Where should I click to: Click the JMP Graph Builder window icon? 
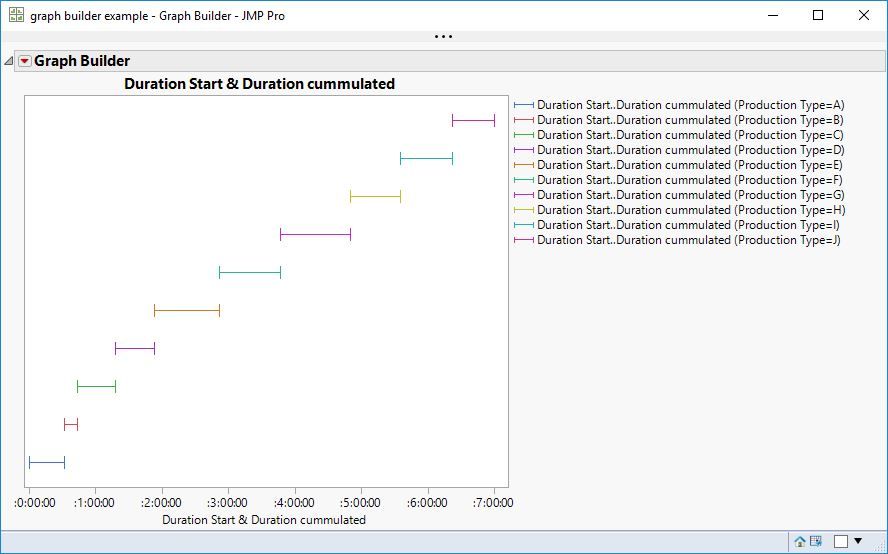[x=16, y=15]
